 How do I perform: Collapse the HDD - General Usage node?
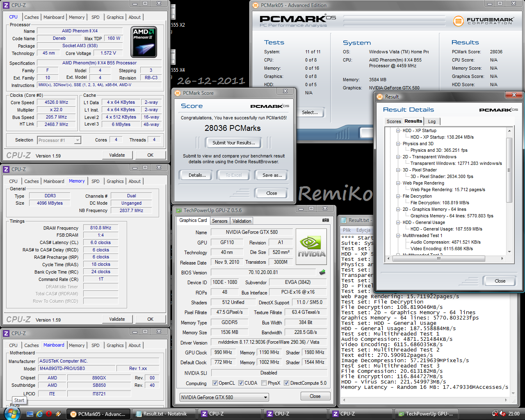[398, 222]
